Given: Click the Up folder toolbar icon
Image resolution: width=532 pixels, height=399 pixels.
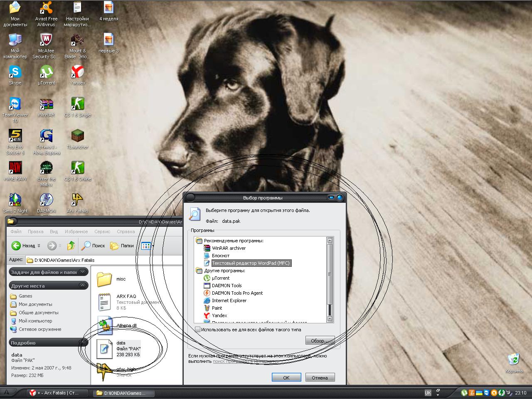Looking at the screenshot, I should pos(71,246).
